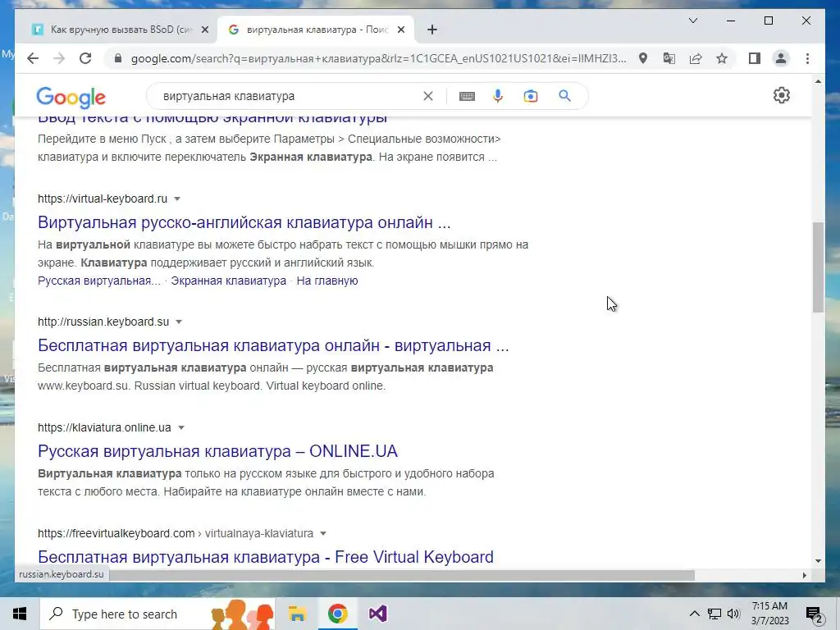Submit search with magnifier icon

(564, 96)
